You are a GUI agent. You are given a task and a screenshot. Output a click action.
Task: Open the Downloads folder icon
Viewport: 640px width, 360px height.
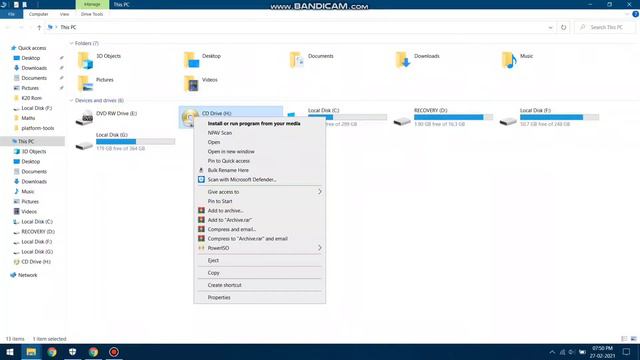tap(402, 60)
